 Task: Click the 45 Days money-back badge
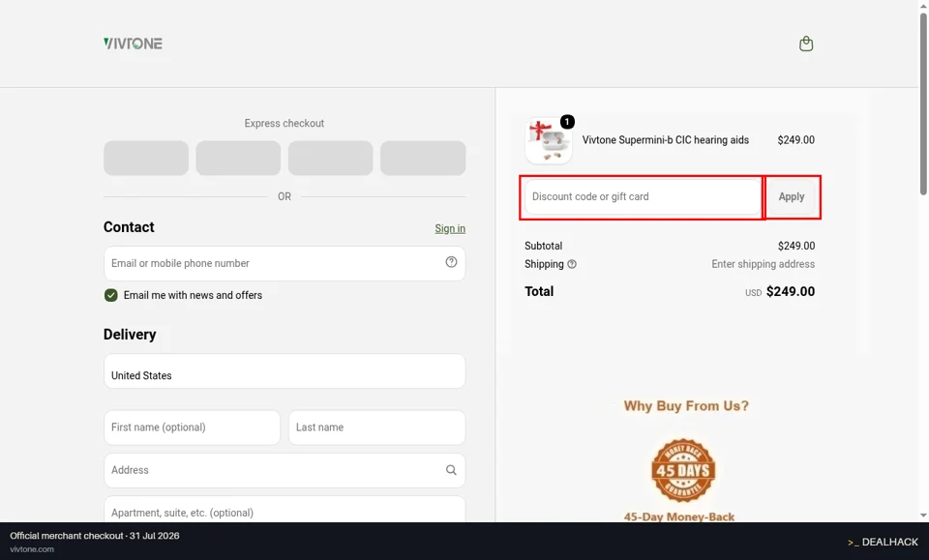coord(683,471)
